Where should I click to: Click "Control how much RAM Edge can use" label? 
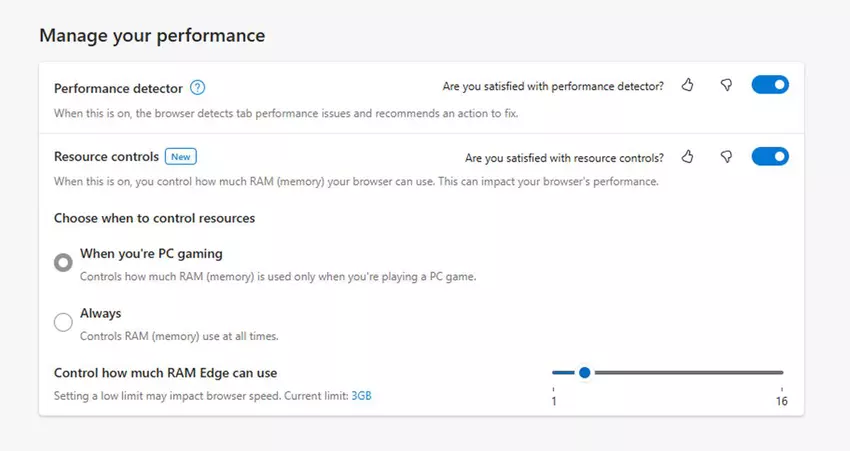(x=165, y=373)
